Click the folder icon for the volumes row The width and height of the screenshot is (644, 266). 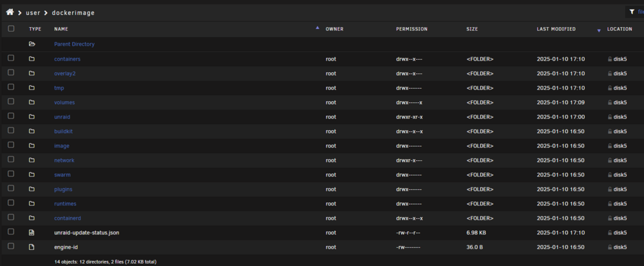pyautogui.click(x=32, y=102)
